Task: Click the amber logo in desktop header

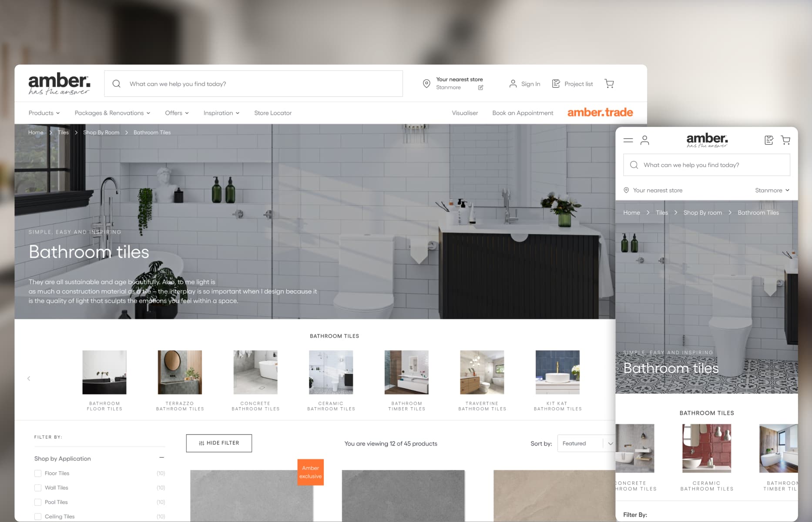Action: point(59,84)
